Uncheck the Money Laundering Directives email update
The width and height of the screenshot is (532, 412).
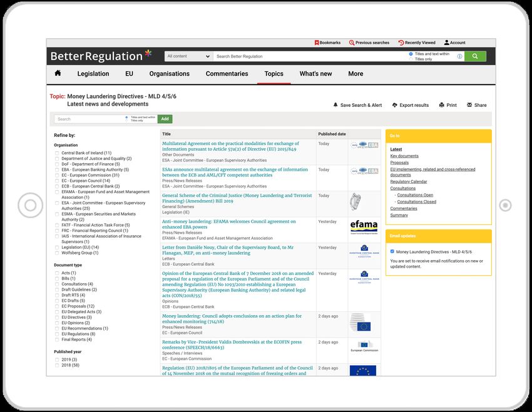point(392,251)
